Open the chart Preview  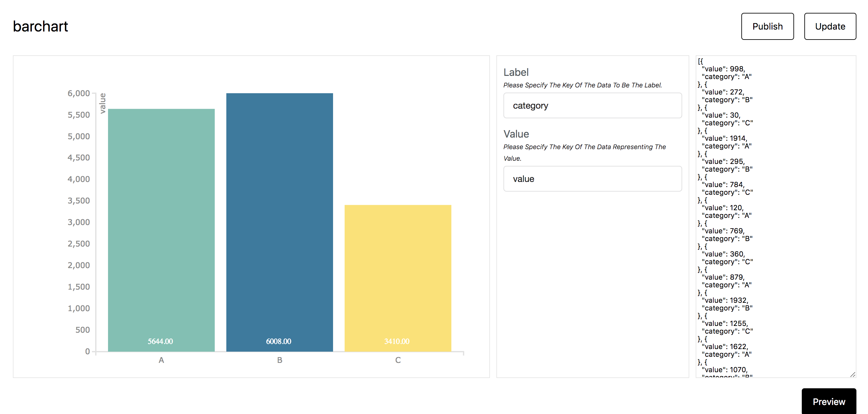(828, 401)
